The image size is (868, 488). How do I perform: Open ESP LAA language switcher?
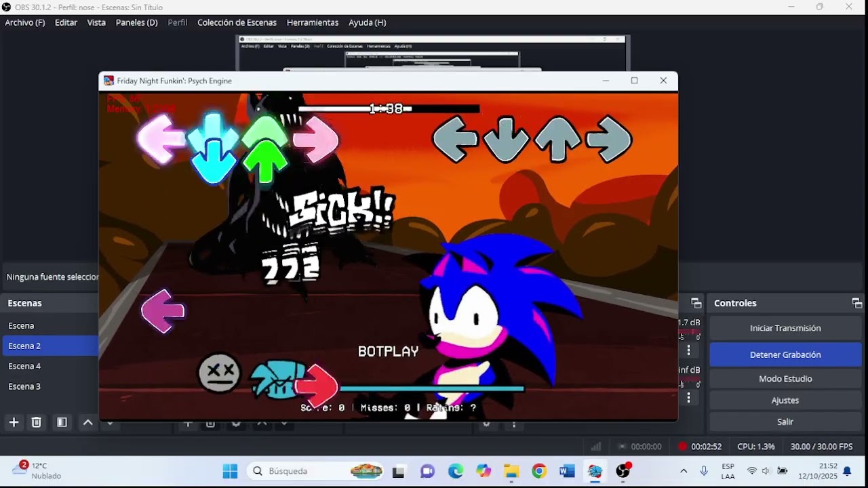click(728, 471)
